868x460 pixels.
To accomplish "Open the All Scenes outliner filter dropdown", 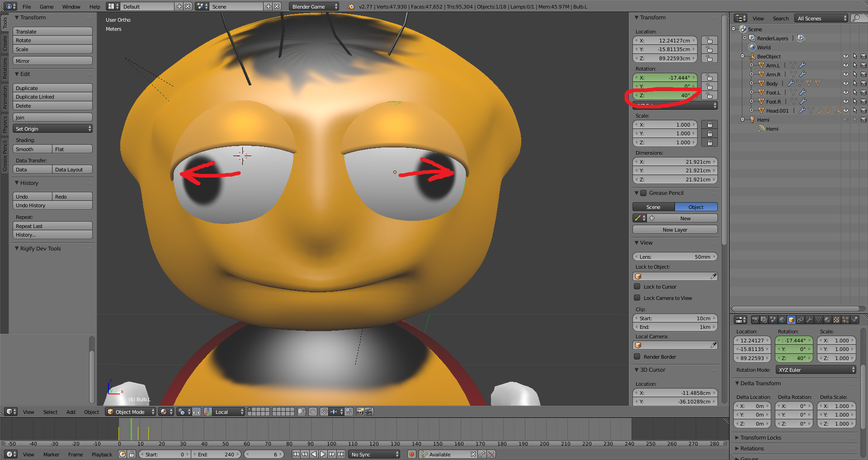I will 821,18.
